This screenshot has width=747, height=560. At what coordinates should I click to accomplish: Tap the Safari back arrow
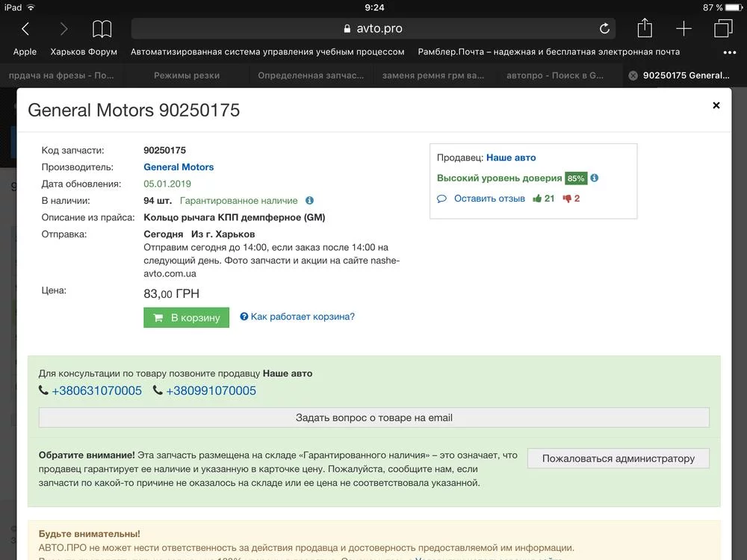tap(25, 29)
